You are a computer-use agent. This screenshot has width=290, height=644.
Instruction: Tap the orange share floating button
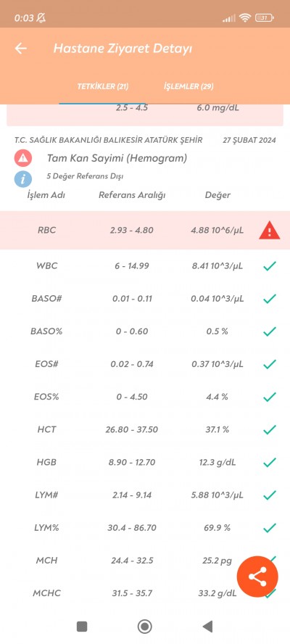click(257, 577)
